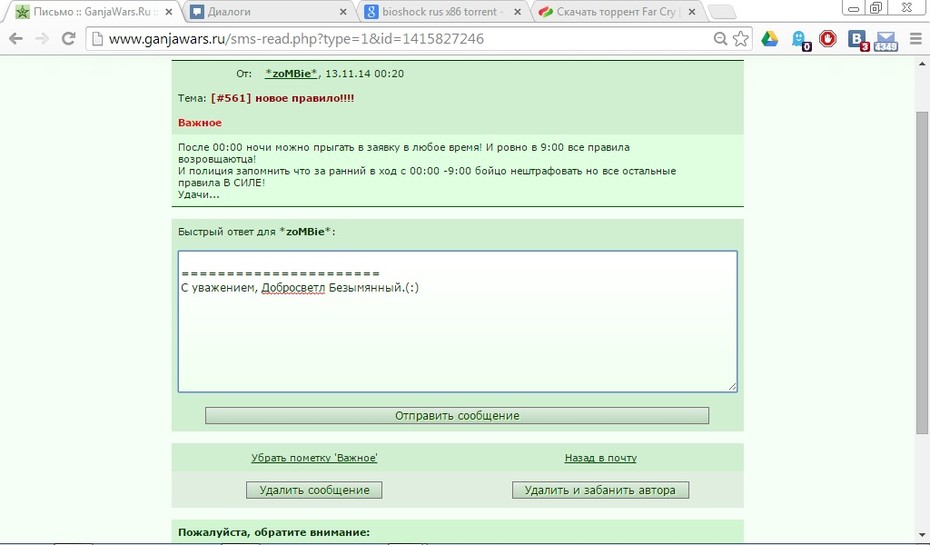This screenshot has height=545, width=930.
Task: Open sender *zoMBie* profile link
Action: tap(291, 74)
